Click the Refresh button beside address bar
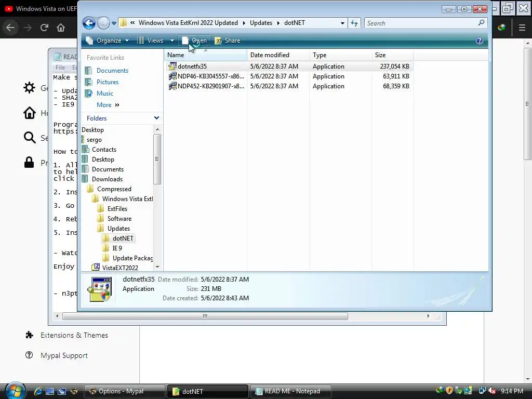 [354, 23]
